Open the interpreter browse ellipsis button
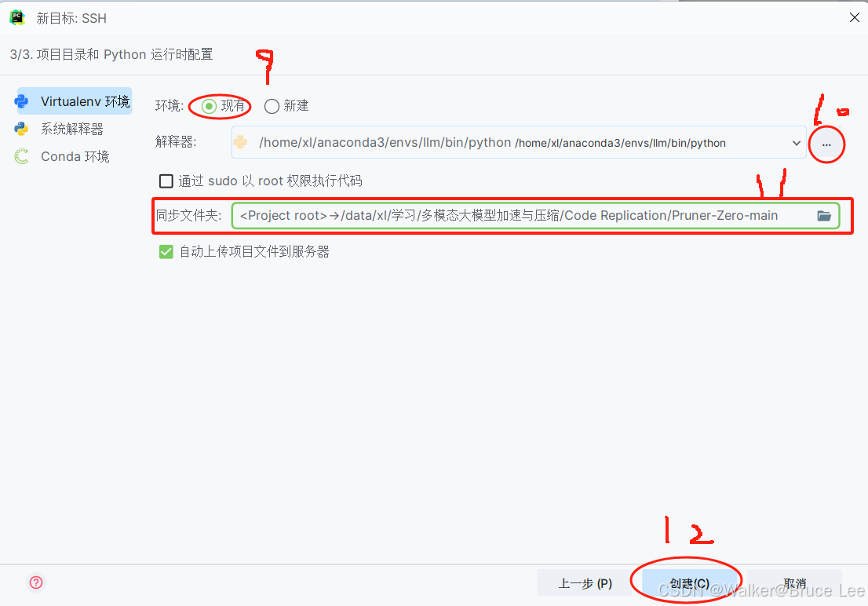This screenshot has width=868, height=606. coord(826,144)
